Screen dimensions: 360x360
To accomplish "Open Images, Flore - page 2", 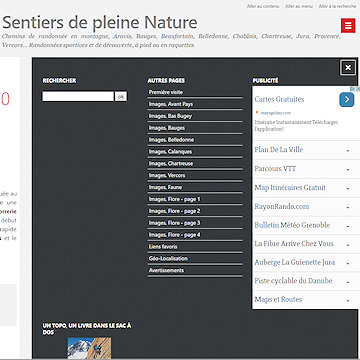I will [x=195, y=211].
